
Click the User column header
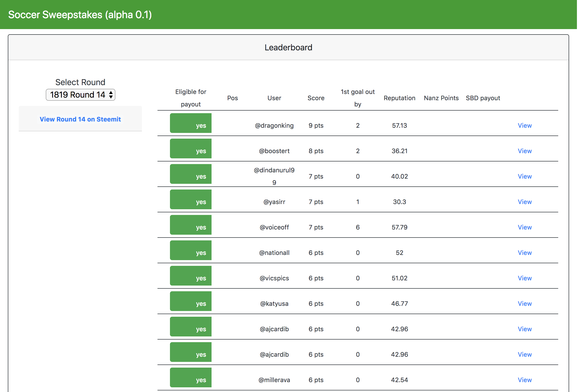pyautogui.click(x=274, y=98)
